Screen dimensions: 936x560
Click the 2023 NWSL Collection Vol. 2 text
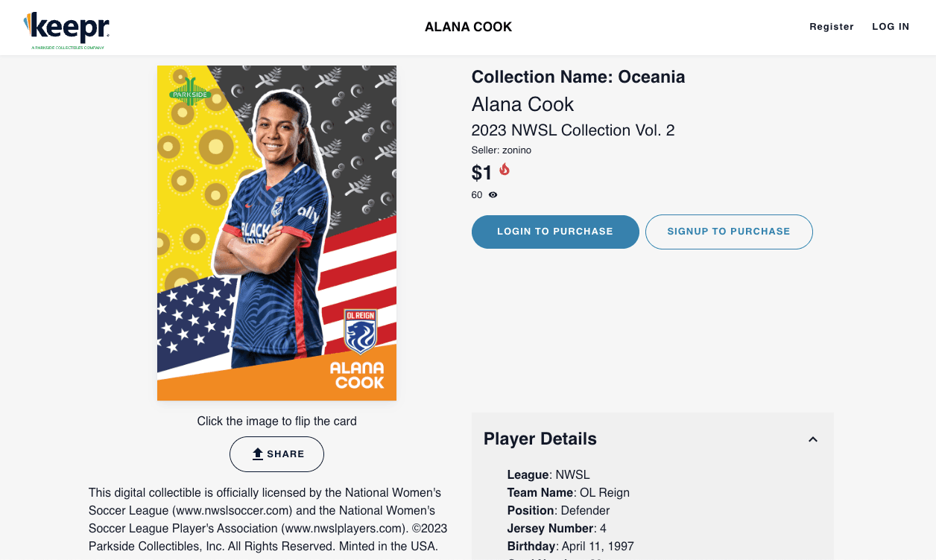click(x=573, y=130)
